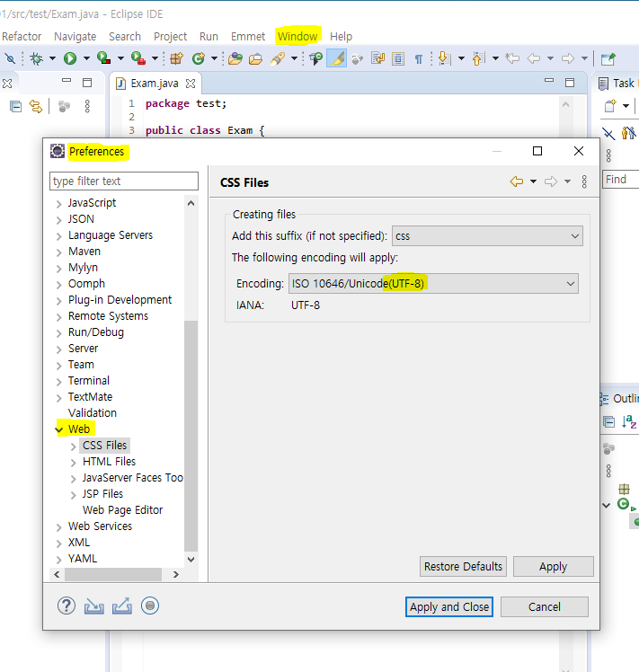Click the Help question mark icon
The image size is (639, 672).
tap(67, 606)
